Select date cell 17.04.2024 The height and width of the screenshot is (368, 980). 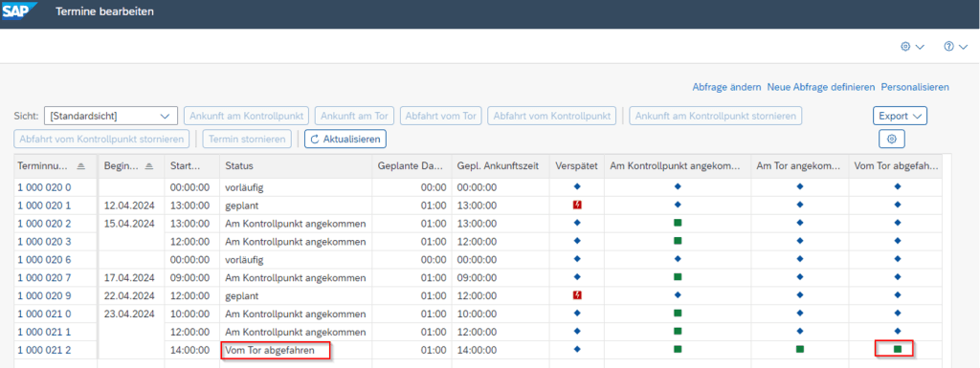tap(131, 277)
